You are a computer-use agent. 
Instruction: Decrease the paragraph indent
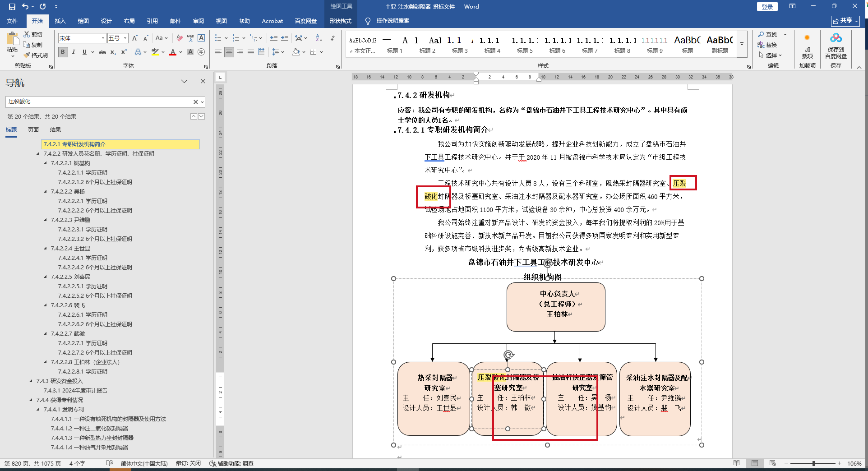273,38
